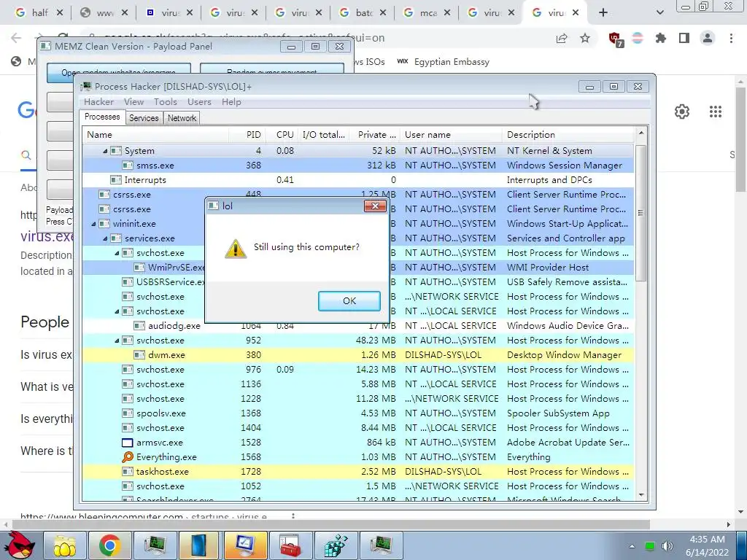The width and height of the screenshot is (747, 560).
Task: Select the audiodg.exe process row
Action: 358,326
